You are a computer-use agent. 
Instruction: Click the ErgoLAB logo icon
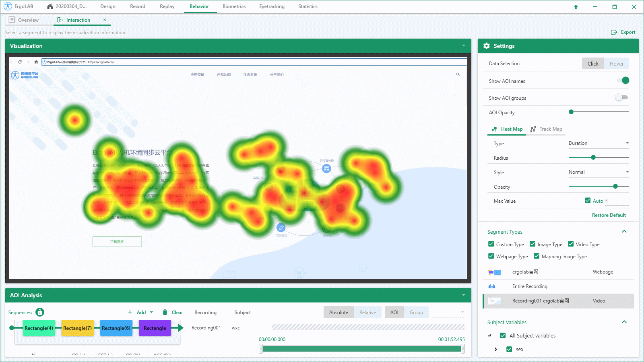click(x=8, y=6)
